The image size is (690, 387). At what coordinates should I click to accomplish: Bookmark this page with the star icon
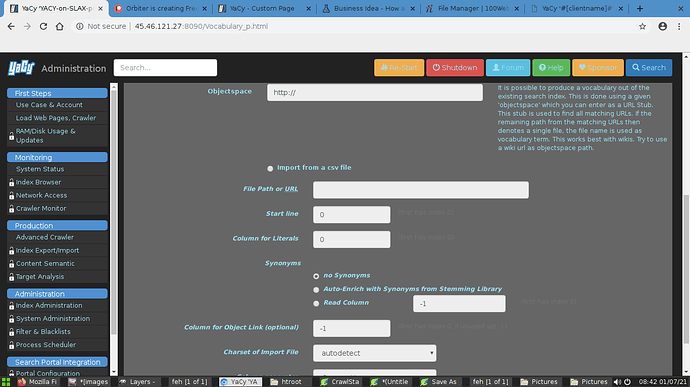[642, 26]
